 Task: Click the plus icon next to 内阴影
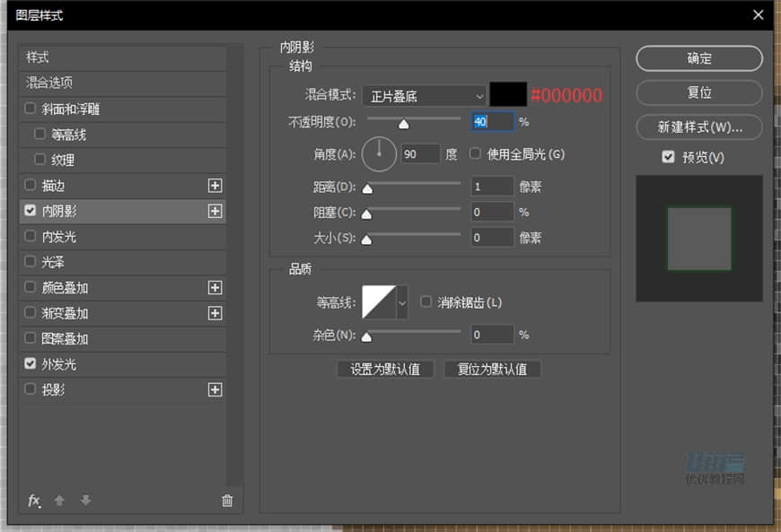215,211
